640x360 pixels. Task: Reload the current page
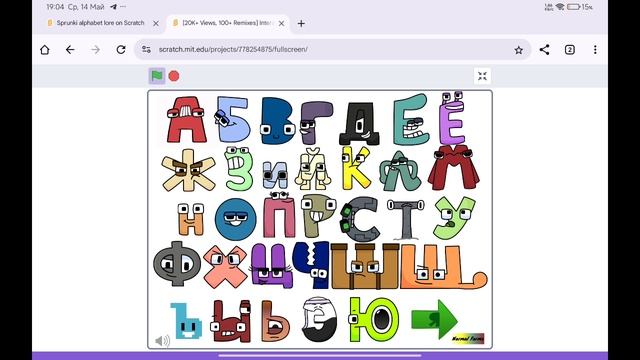click(x=121, y=50)
